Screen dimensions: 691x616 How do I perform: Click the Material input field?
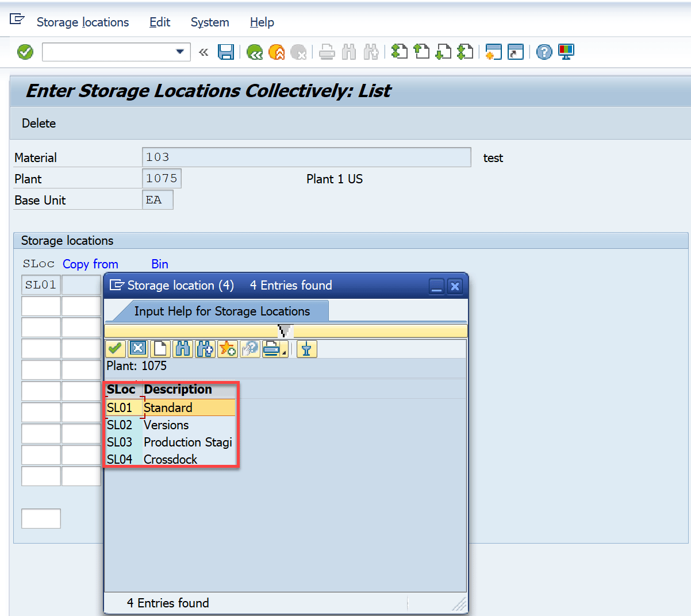tap(305, 157)
